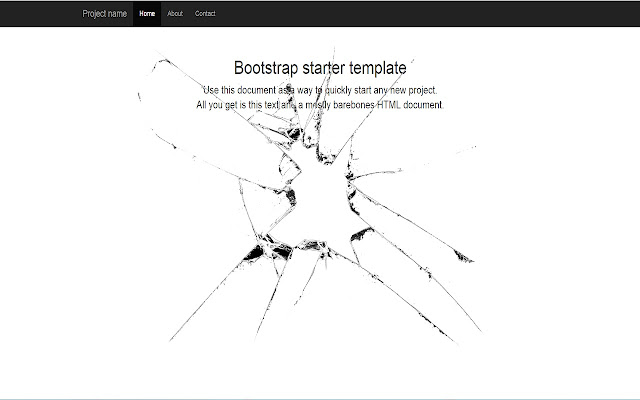Select the Home navbar tab
Viewport: 640px width, 400px height.
click(147, 13)
